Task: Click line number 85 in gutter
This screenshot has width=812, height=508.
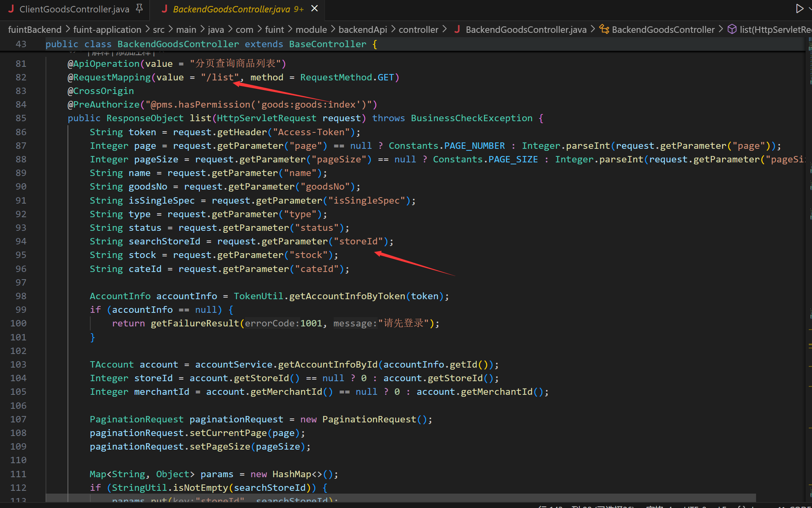Action: [21, 118]
